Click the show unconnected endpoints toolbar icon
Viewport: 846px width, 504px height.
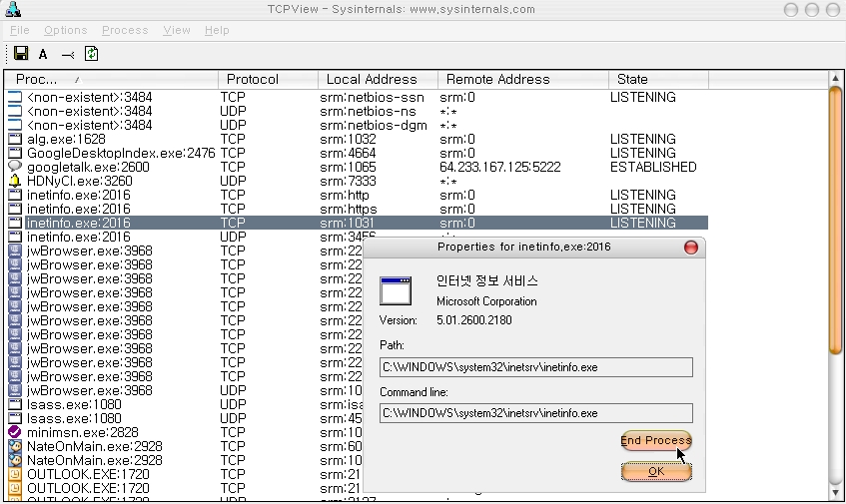click(68, 55)
